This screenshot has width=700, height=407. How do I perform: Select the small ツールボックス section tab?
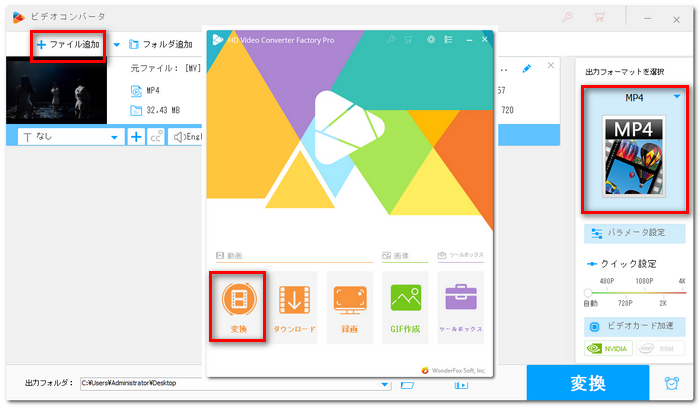[x=461, y=255]
